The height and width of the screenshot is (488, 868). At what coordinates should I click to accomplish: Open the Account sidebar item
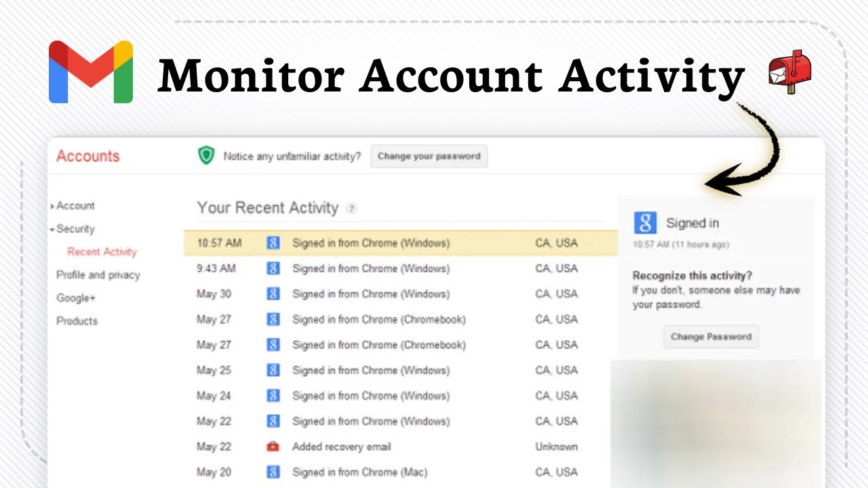click(x=75, y=205)
